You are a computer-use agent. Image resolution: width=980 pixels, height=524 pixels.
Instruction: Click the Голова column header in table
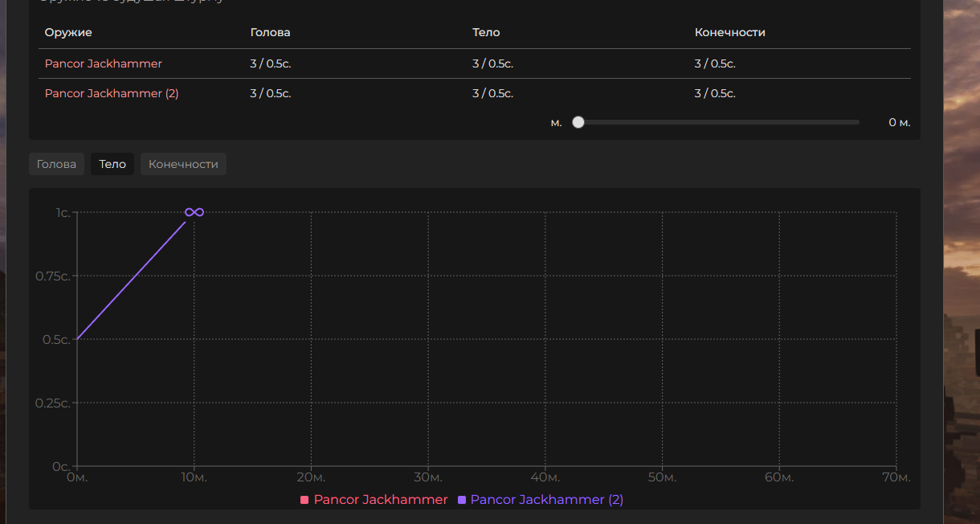point(270,33)
